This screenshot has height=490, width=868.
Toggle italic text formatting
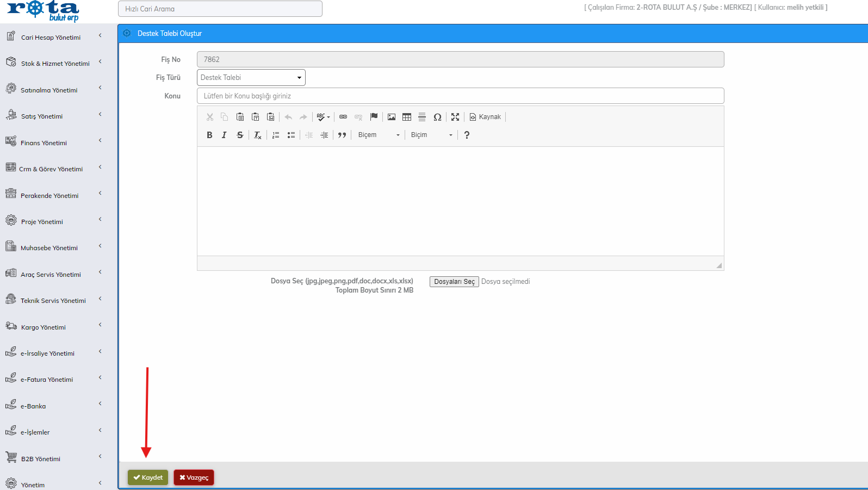click(224, 135)
